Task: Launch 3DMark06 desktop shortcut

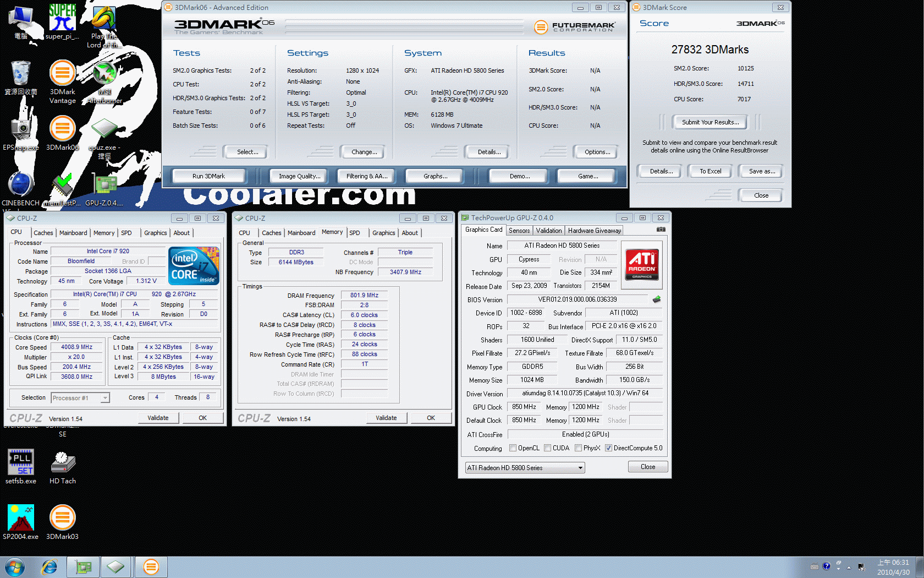Action: 62,133
